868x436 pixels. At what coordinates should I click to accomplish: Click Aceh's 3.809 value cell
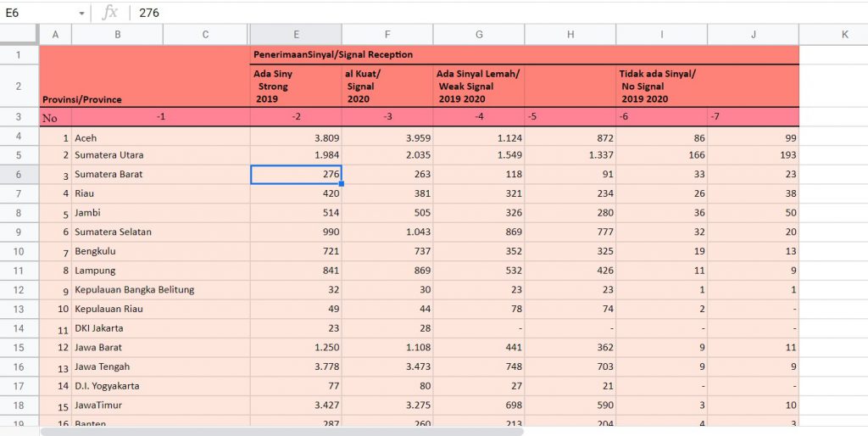click(x=296, y=138)
